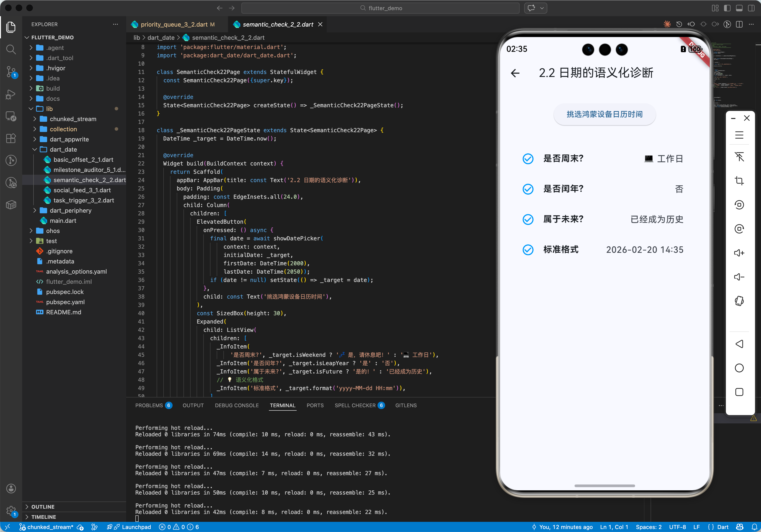
Task: Open Source Control view with badge
Action: (11, 72)
